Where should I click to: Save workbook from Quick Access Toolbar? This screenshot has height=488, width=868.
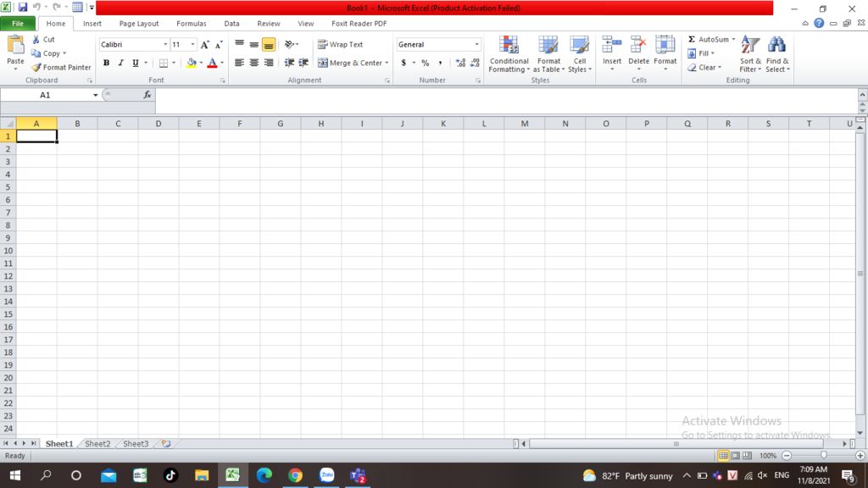22,8
